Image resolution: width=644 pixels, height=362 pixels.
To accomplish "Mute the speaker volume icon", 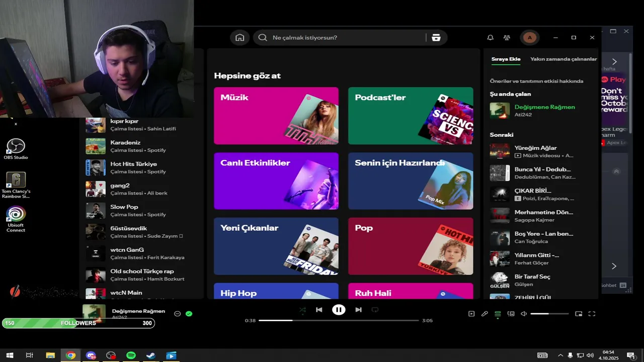I will click(x=524, y=314).
